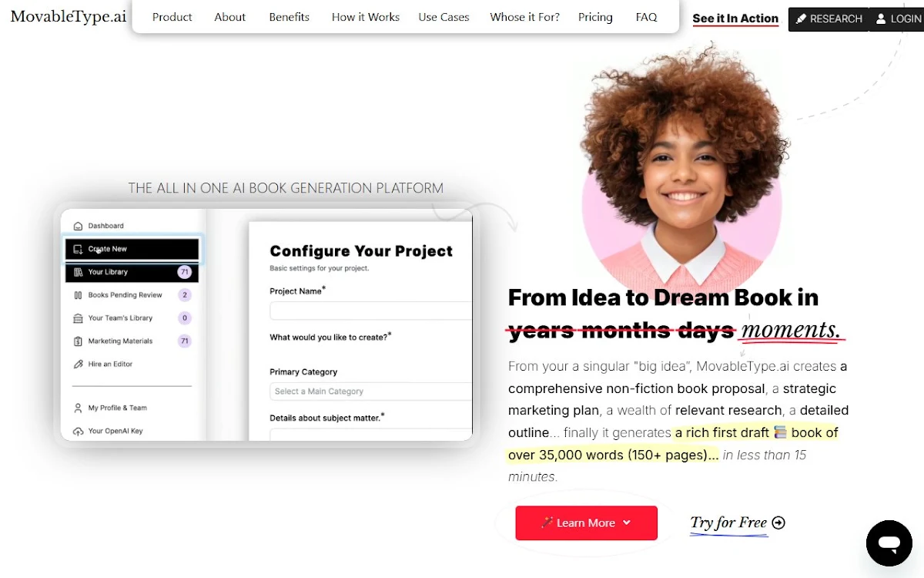Go to the Benefits section
This screenshot has width=924, height=578.
[x=290, y=17]
